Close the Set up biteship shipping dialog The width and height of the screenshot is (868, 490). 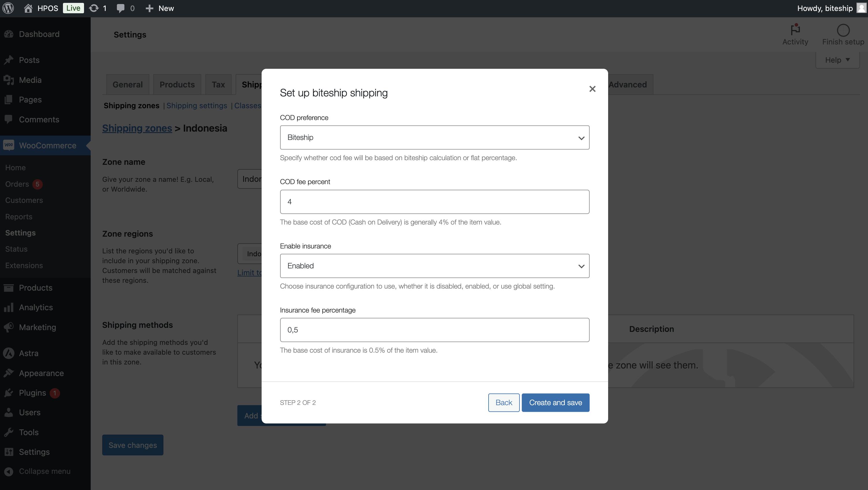click(592, 89)
